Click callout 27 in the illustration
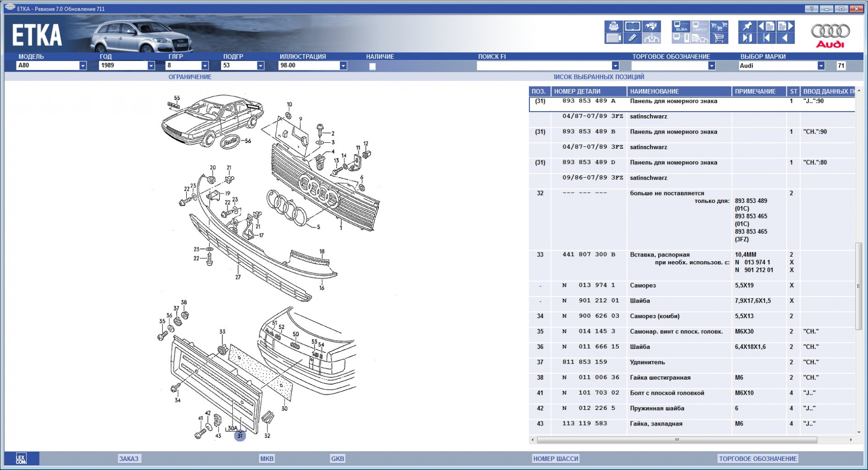The image size is (868, 470). tap(238, 277)
